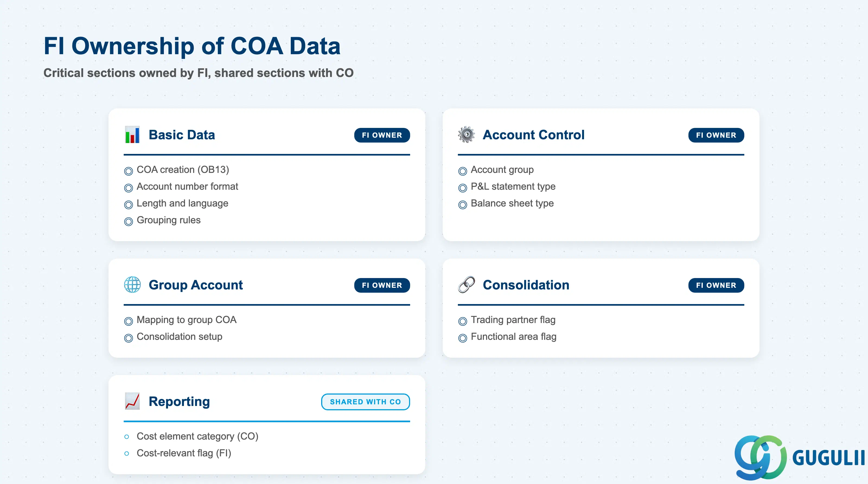Screen dimensions: 868x484
Task: Click the FI OWNER badge on Basic Data
Action: 382,135
